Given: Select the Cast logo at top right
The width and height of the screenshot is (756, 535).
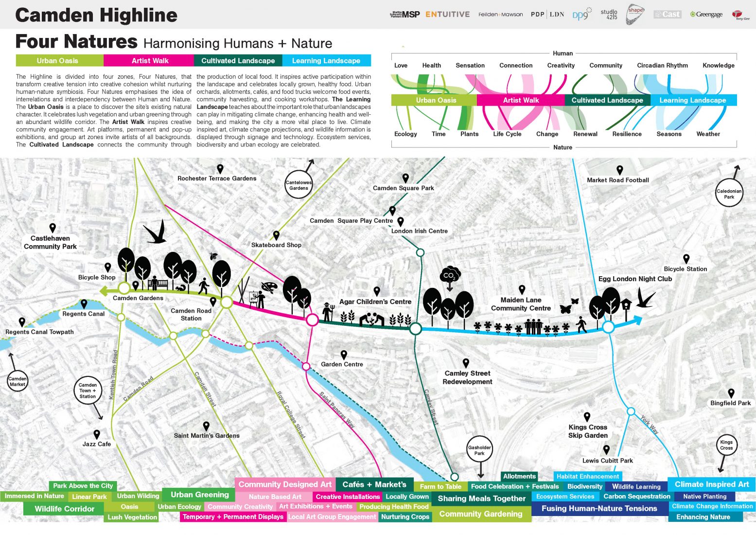Looking at the screenshot, I should point(667,14).
